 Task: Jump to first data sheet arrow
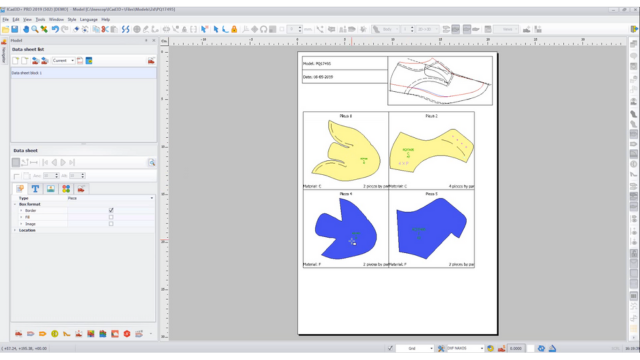pos(45,162)
